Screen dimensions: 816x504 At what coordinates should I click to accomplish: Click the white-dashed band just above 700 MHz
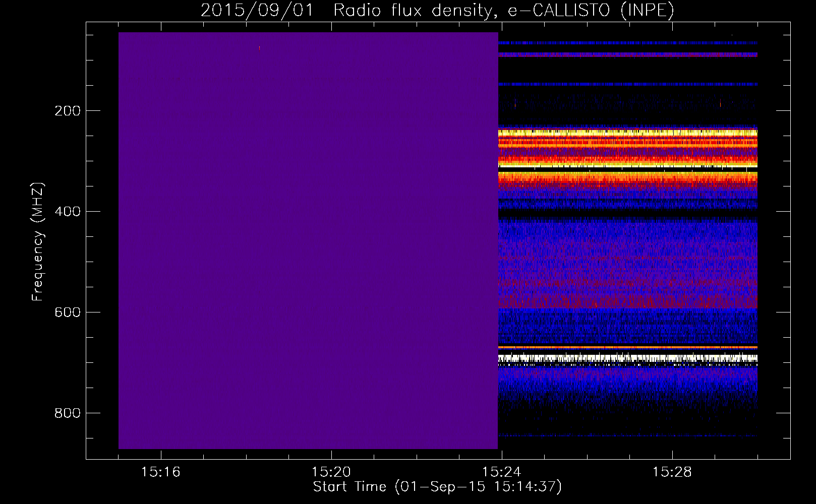(627, 358)
